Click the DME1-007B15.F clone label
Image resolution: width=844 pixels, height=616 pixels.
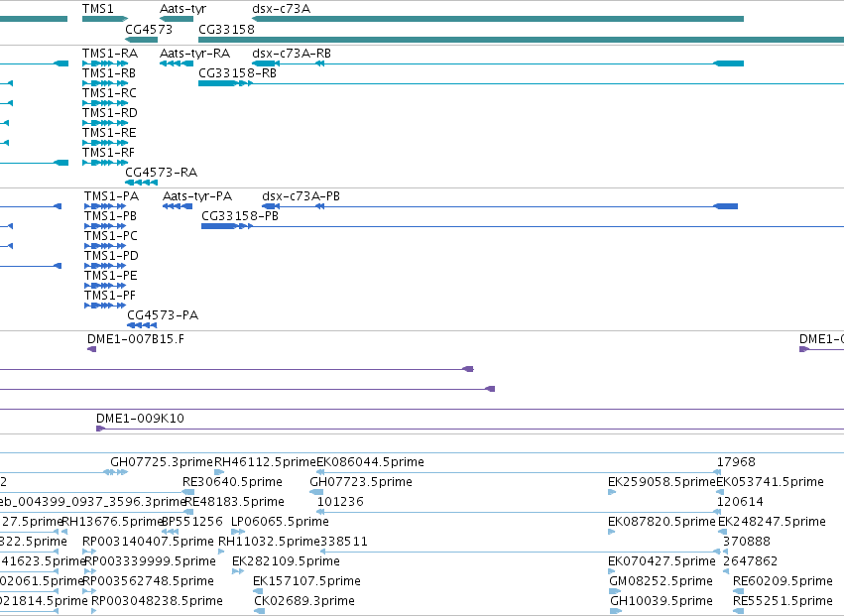(136, 338)
